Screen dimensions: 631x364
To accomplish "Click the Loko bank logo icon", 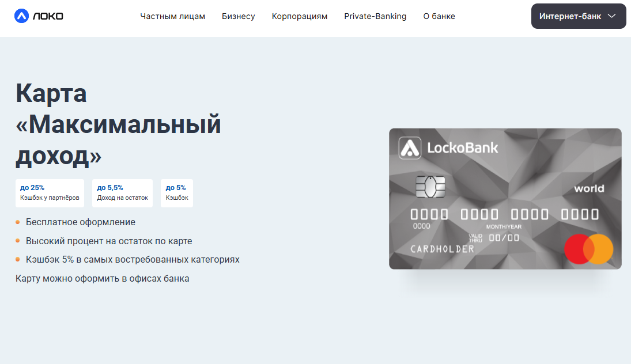I will click(x=21, y=16).
